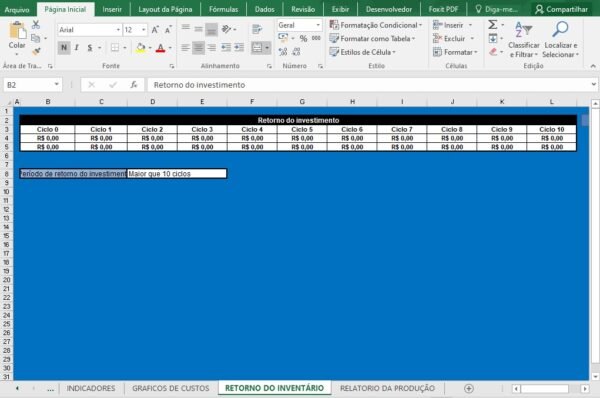Open Formatação Condicional menu button
Viewport: 600px width, 398px height.
pos(376,25)
